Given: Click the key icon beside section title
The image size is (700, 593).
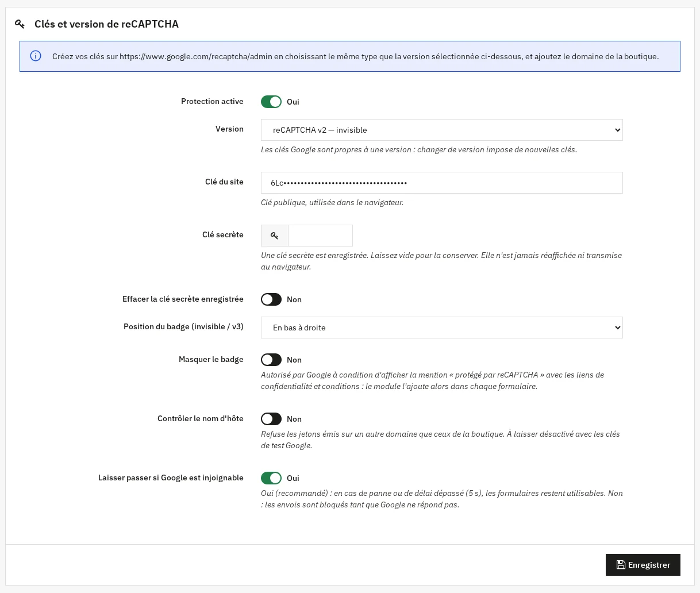Looking at the screenshot, I should coord(20,24).
